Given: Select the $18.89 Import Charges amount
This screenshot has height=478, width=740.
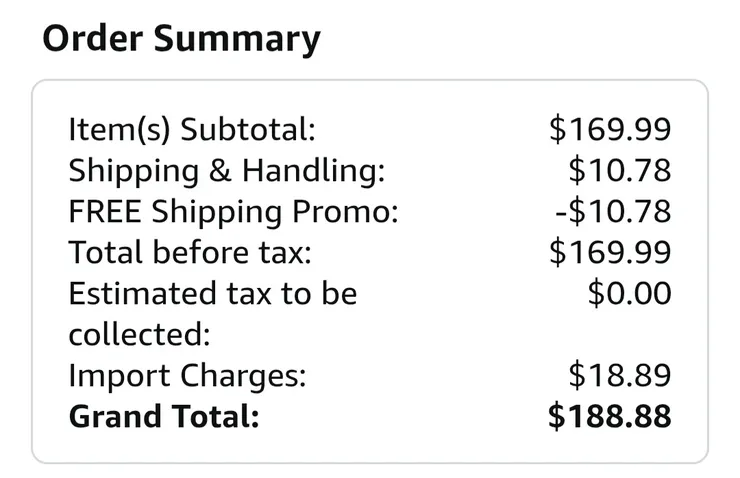Looking at the screenshot, I should (x=619, y=376).
